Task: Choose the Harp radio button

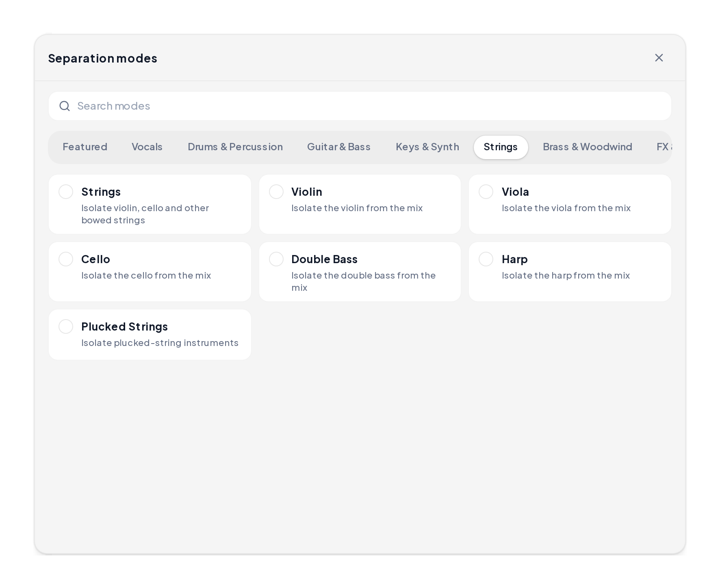Action: [486, 259]
